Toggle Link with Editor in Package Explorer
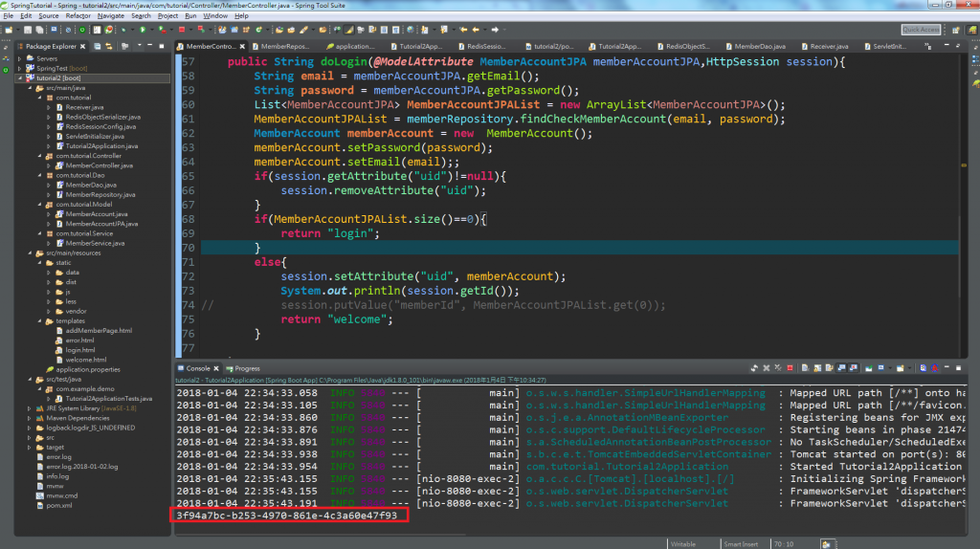The width and height of the screenshot is (980, 549). (x=109, y=46)
